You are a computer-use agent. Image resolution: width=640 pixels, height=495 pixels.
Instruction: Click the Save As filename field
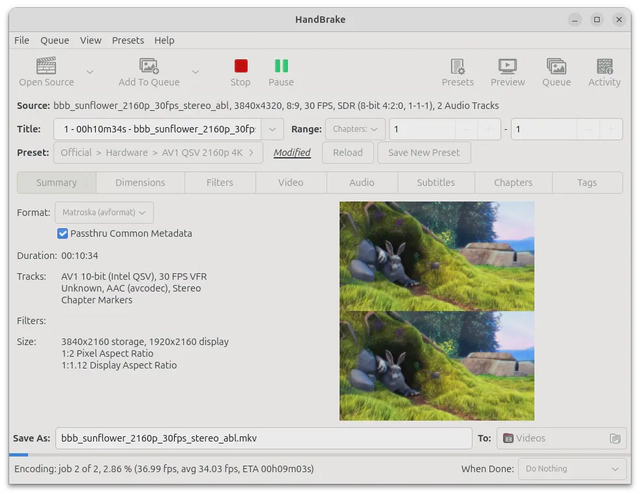click(263, 438)
